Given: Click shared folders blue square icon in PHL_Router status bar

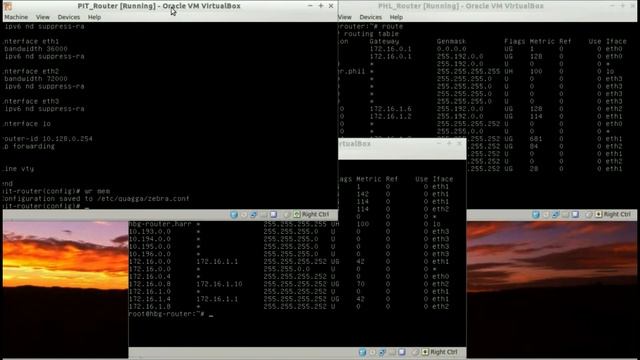Looking at the screenshot, I should click(x=575, y=214).
